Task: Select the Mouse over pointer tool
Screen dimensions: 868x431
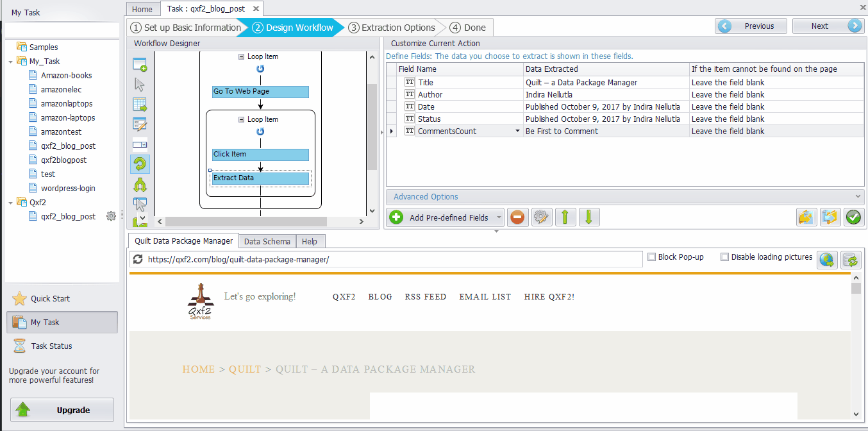Action: (140, 205)
